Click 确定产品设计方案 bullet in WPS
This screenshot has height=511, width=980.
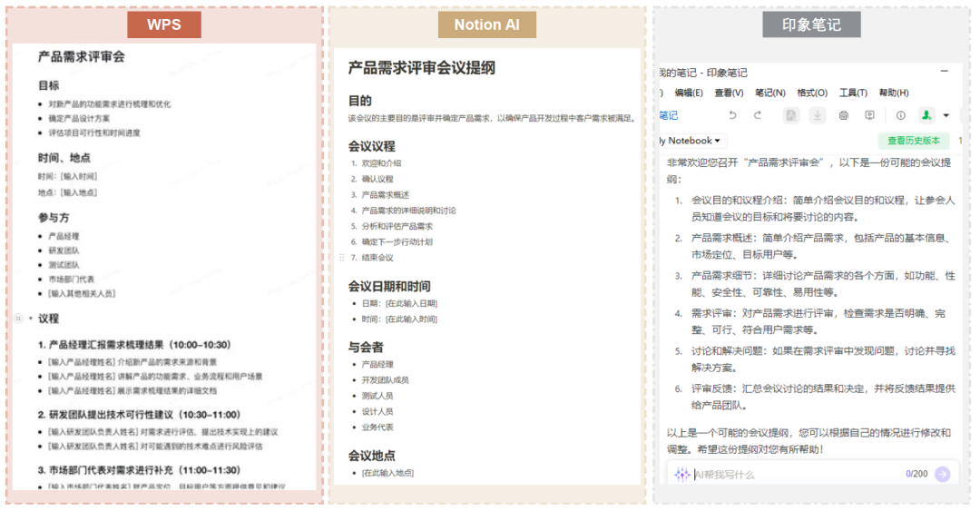(x=79, y=118)
